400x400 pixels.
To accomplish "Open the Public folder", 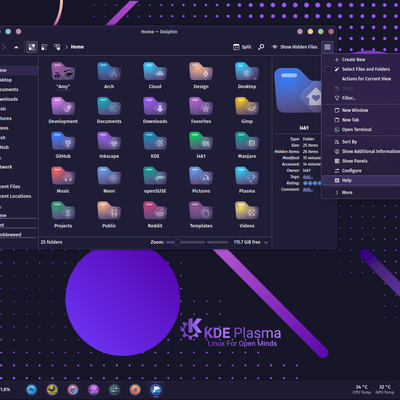I will point(109,215).
